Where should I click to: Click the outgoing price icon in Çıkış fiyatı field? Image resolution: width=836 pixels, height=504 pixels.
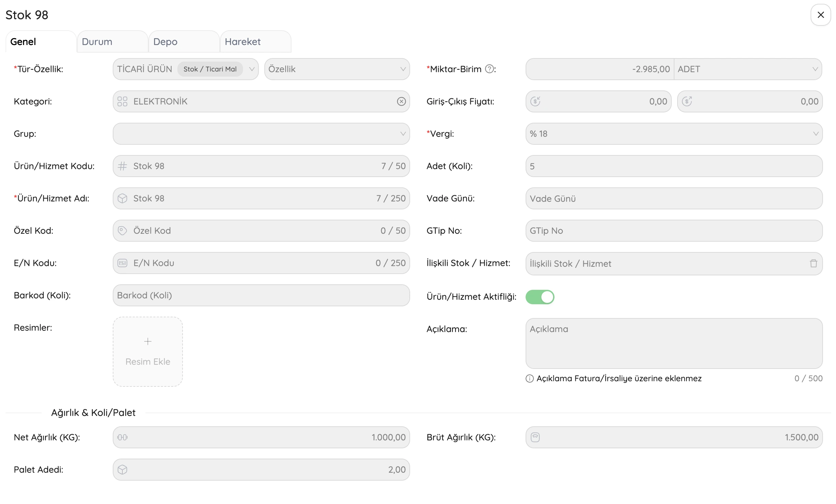point(687,101)
